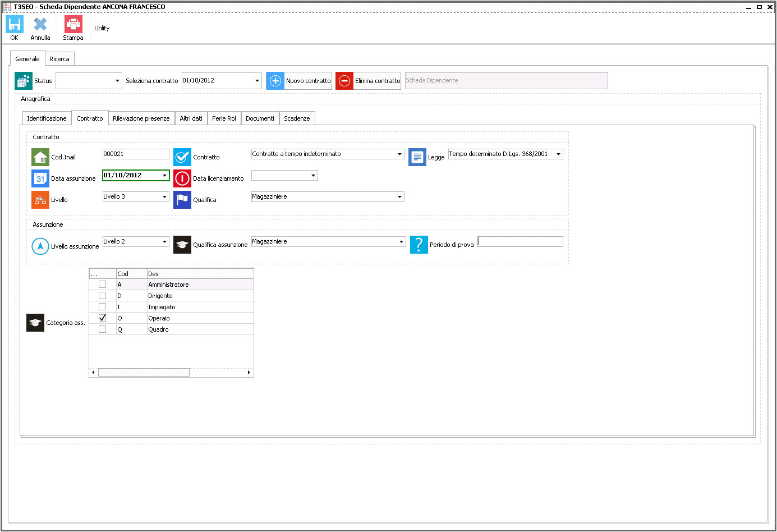Image resolution: width=777 pixels, height=532 pixels.
Task: Open the Utility menu
Action: point(102,28)
